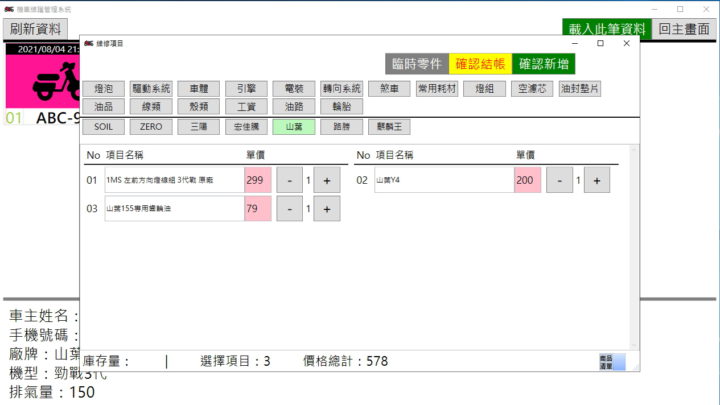Increase quantity of item 01 with plus
720x405 pixels.
[x=327, y=181]
